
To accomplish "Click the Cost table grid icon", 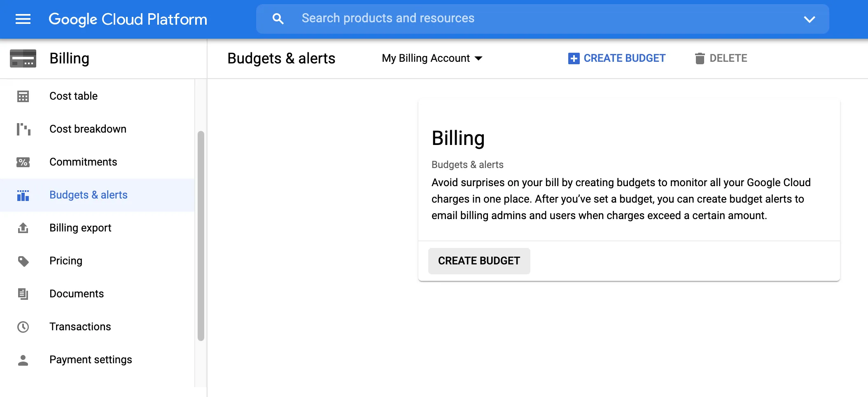I will (x=23, y=96).
